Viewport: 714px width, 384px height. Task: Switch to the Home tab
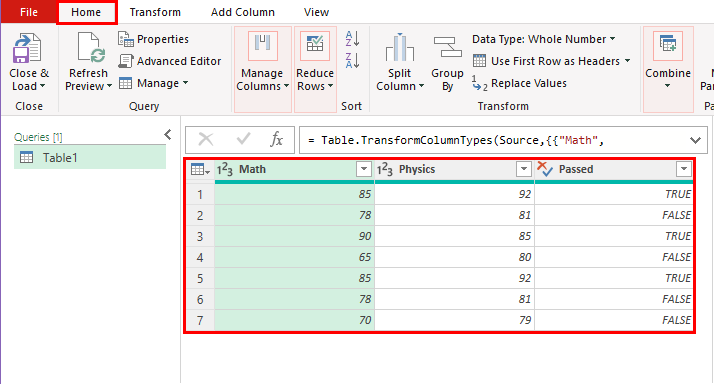(x=86, y=12)
